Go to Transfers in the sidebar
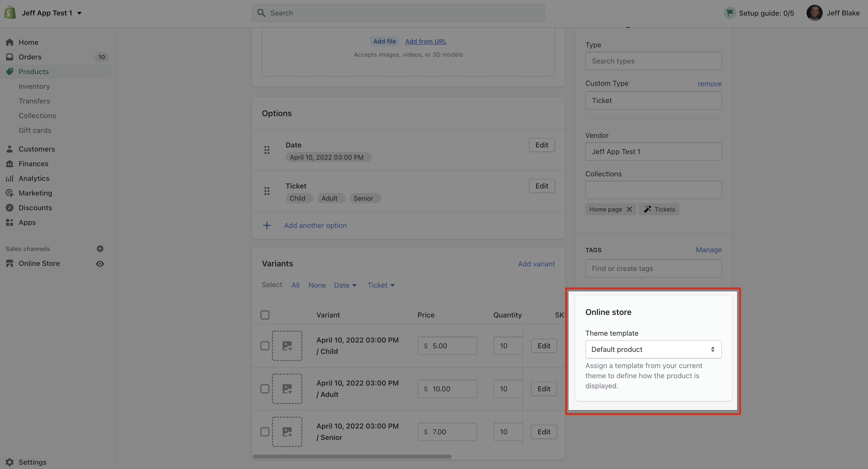 (34, 101)
